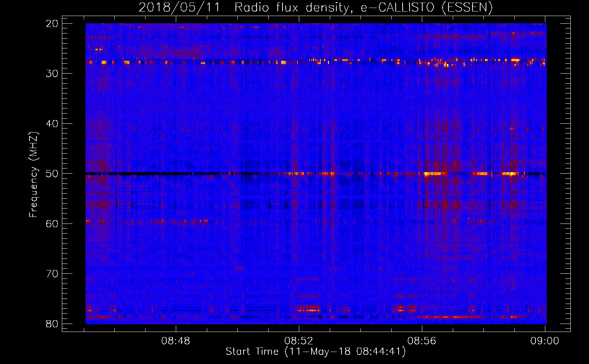The width and height of the screenshot is (589, 364).
Task: Click the 80 frequency tick label
Action: pos(52,324)
